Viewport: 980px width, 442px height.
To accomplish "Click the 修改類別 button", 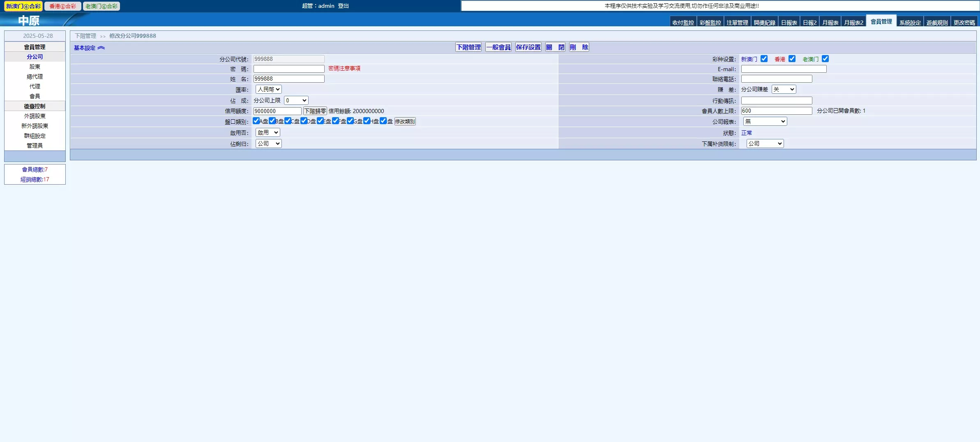I will tap(405, 121).
